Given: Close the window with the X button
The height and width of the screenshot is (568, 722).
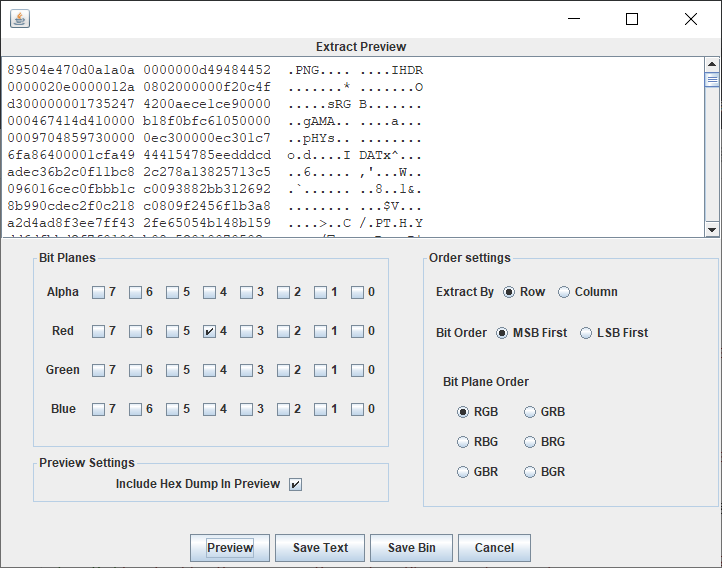Looking at the screenshot, I should [691, 19].
